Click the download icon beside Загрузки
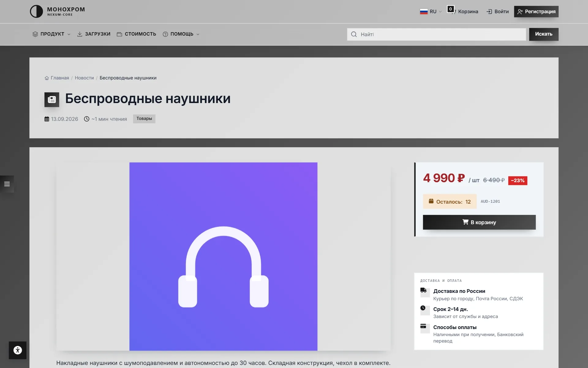This screenshot has height=368, width=588. (x=80, y=34)
